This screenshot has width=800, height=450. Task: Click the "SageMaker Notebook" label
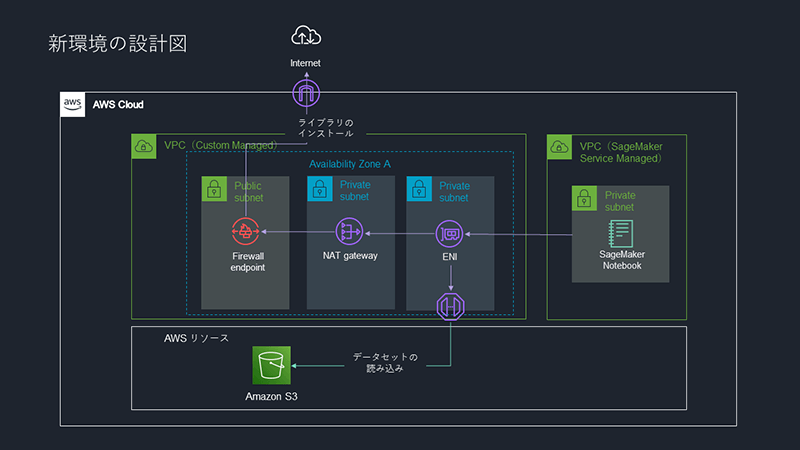622,260
